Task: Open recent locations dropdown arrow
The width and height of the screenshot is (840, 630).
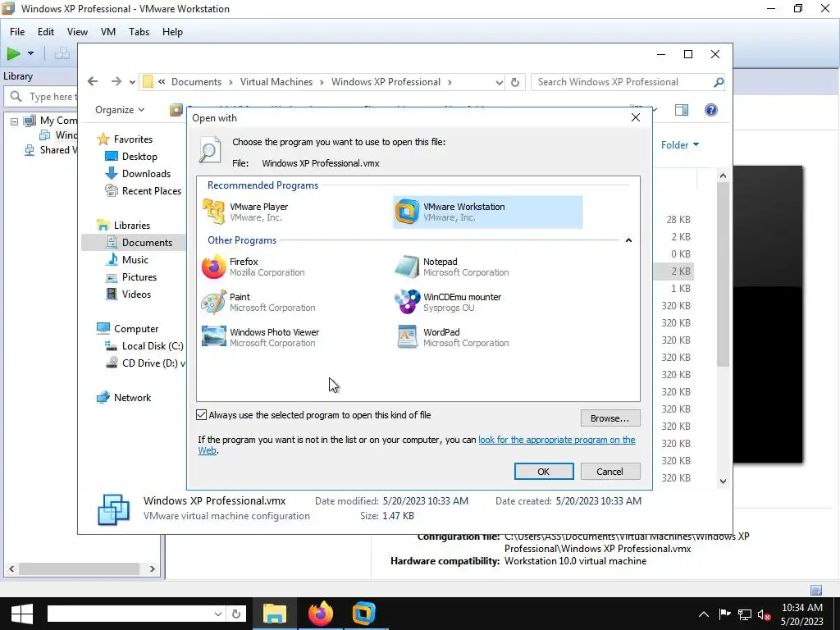Action: coord(132,83)
